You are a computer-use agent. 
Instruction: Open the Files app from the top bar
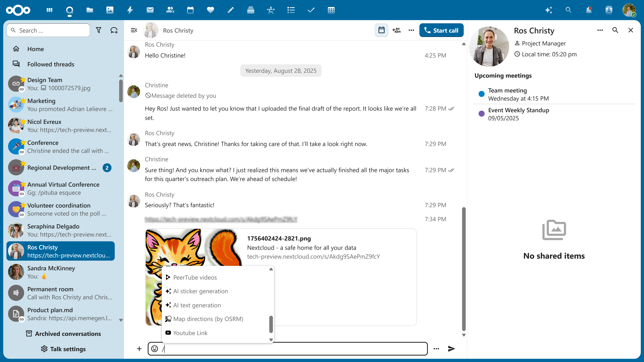89,10
